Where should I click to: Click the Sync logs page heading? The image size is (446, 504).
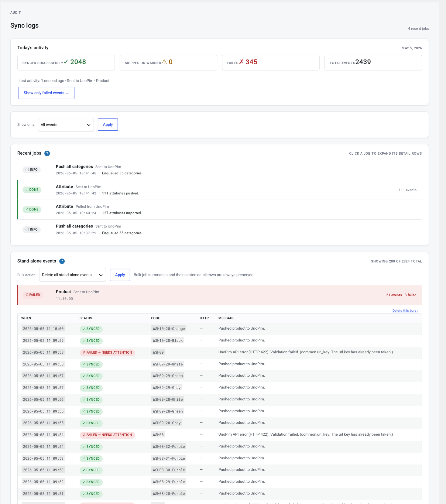pos(24,26)
